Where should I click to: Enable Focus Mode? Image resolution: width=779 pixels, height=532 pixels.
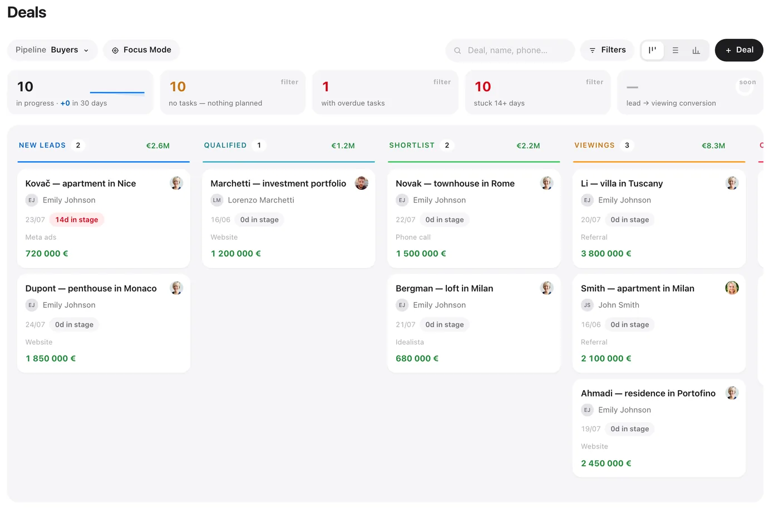coord(141,50)
